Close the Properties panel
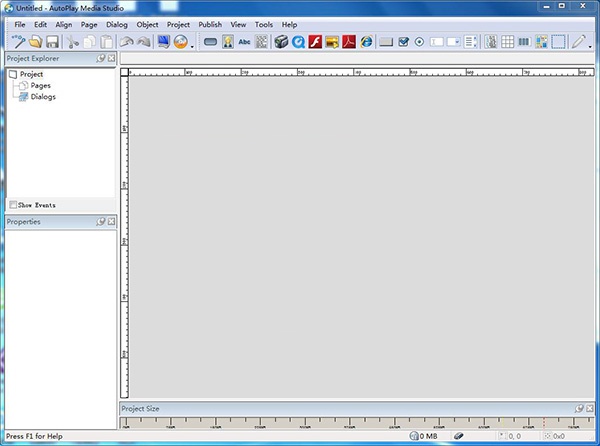This screenshot has width=600, height=446. pos(112,221)
